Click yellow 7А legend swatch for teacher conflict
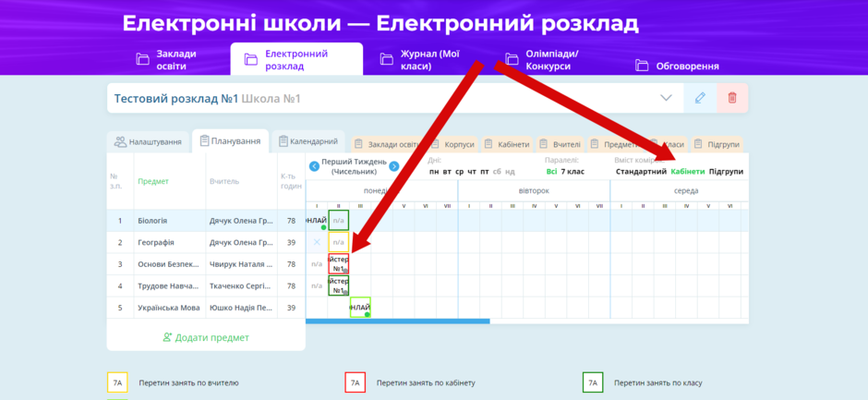868x400 pixels. click(x=117, y=382)
